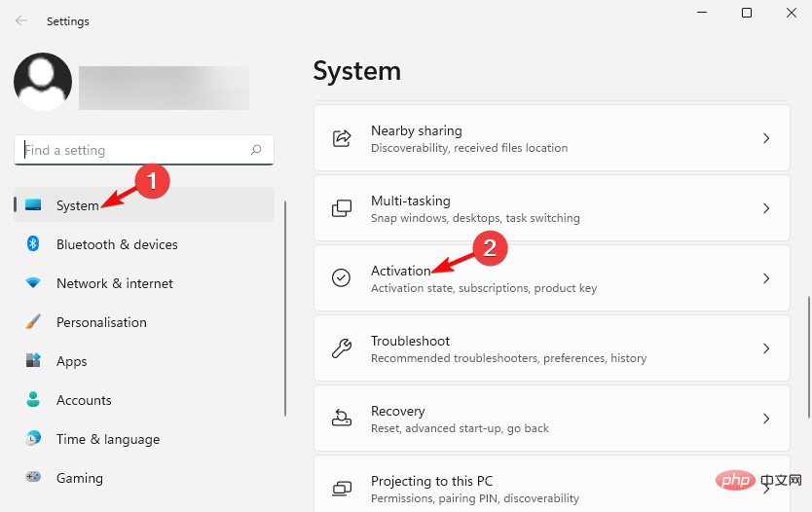This screenshot has height=512, width=812.
Task: Click the blurred account name area
Action: point(164,88)
